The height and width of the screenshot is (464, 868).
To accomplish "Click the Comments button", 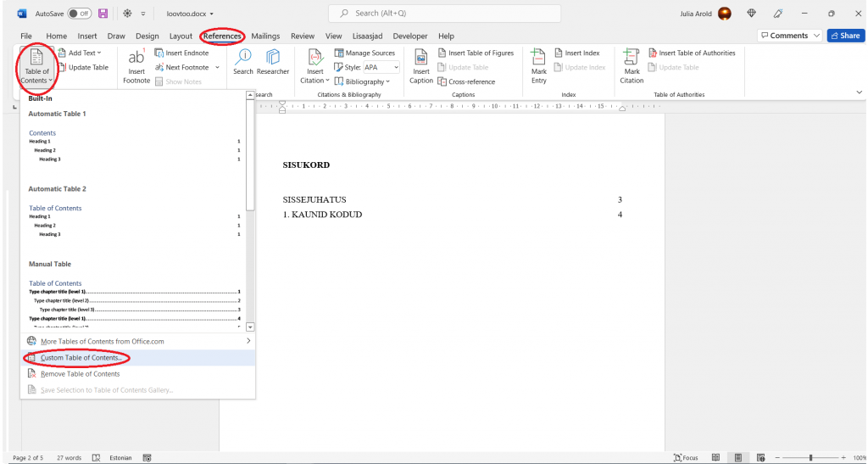I will point(790,36).
